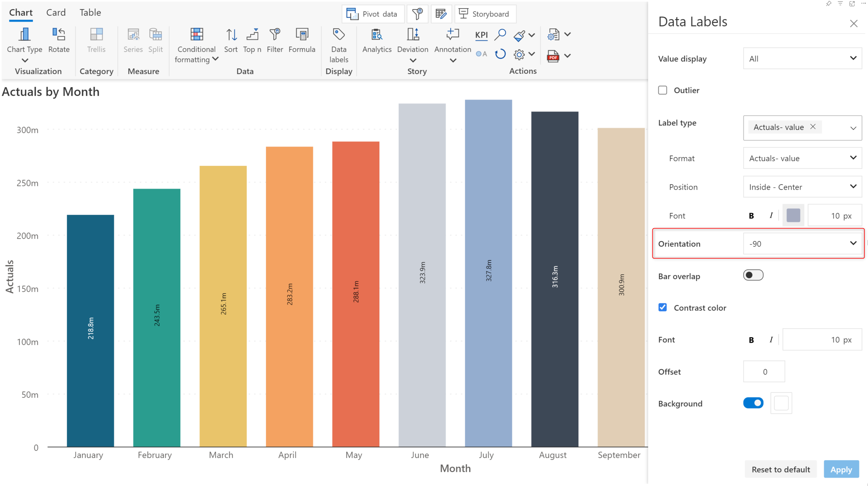Click the lower Font size field
The width and height of the screenshot is (868, 486).
click(822, 340)
